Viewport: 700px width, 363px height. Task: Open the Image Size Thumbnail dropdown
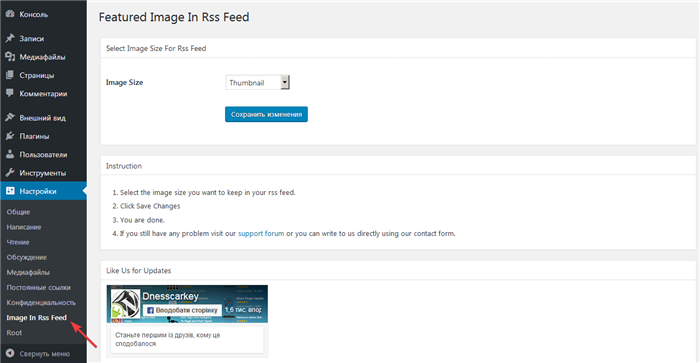point(258,82)
